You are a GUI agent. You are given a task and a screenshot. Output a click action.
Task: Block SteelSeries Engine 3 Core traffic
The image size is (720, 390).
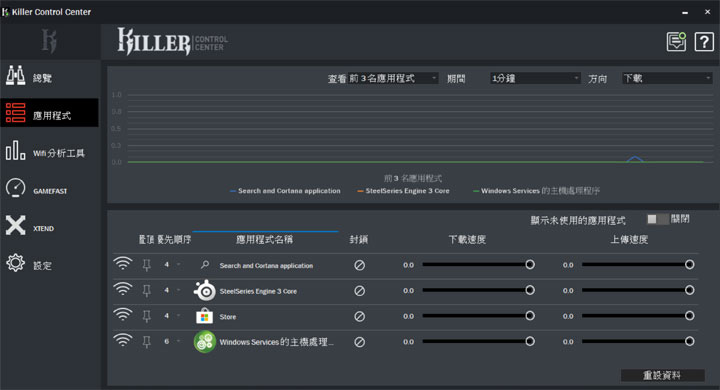tap(360, 291)
